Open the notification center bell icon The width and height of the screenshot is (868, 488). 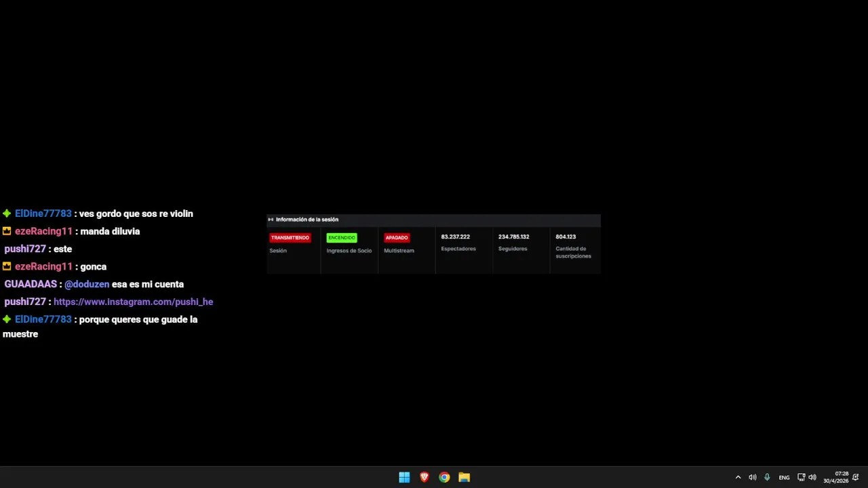(x=856, y=477)
